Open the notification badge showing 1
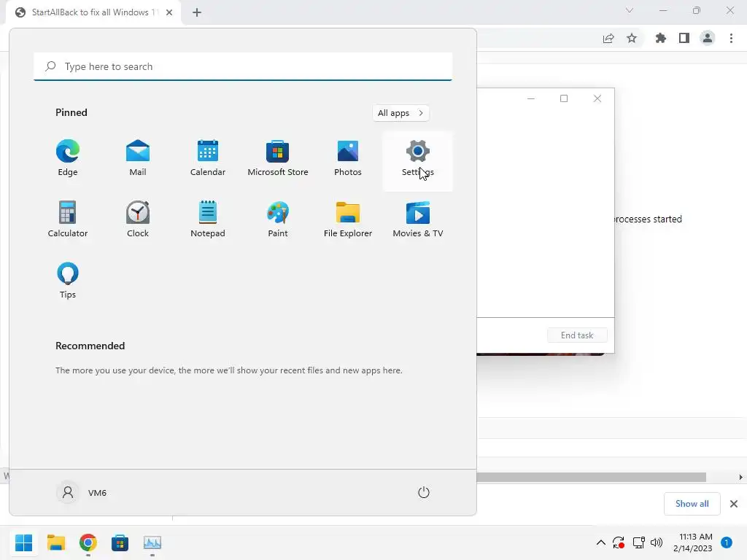This screenshot has width=747, height=560. pyautogui.click(x=727, y=542)
